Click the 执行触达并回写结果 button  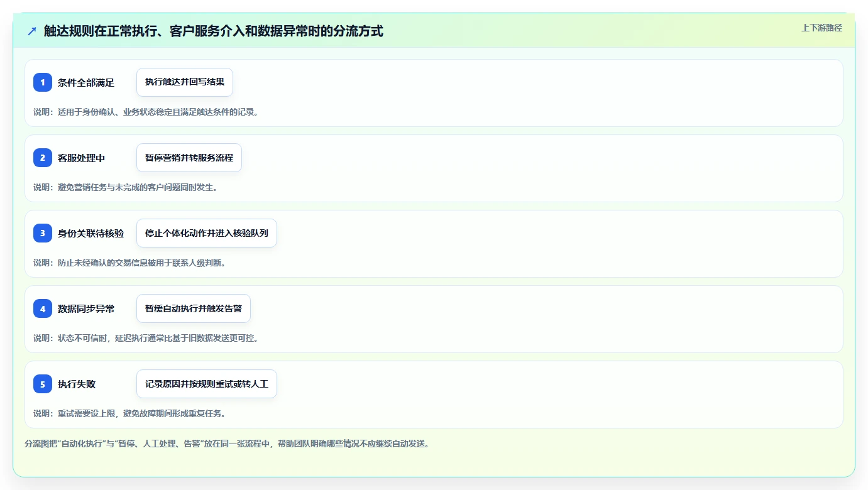[185, 82]
